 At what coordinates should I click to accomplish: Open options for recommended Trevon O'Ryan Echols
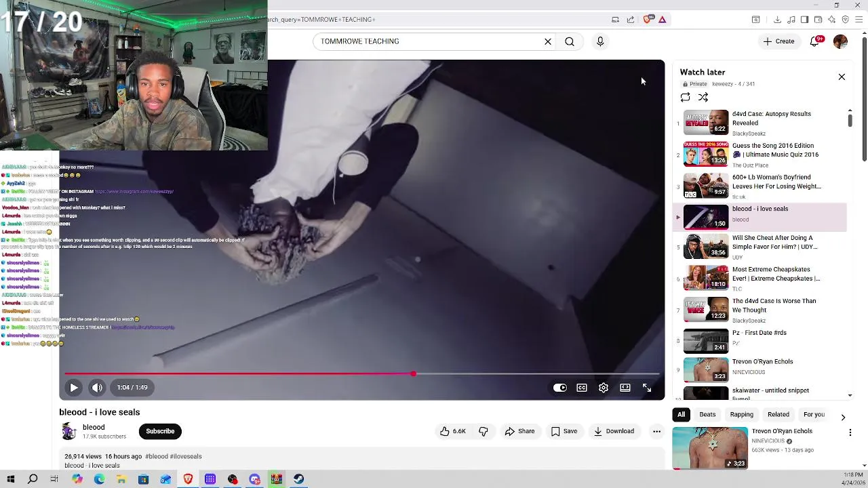(x=850, y=432)
